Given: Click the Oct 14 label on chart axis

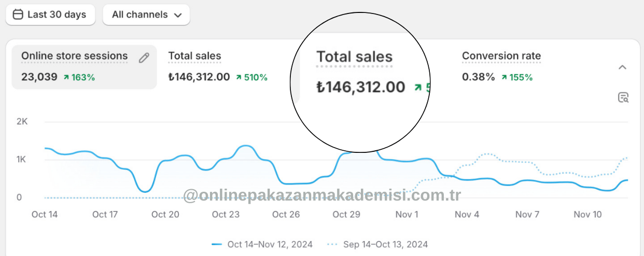Looking at the screenshot, I should click(45, 215).
